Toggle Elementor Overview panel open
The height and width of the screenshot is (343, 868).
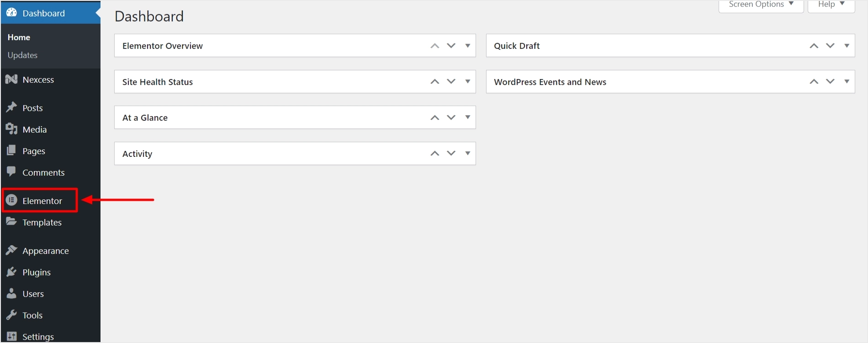(468, 46)
